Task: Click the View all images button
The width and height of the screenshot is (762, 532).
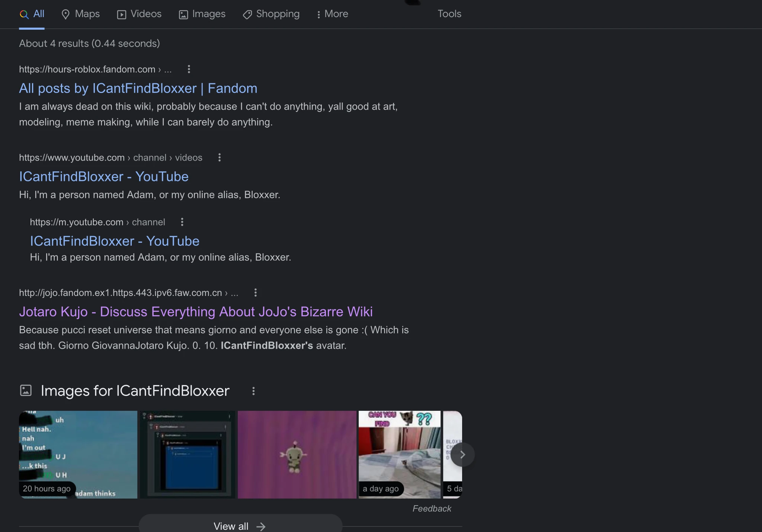Action: click(240, 526)
